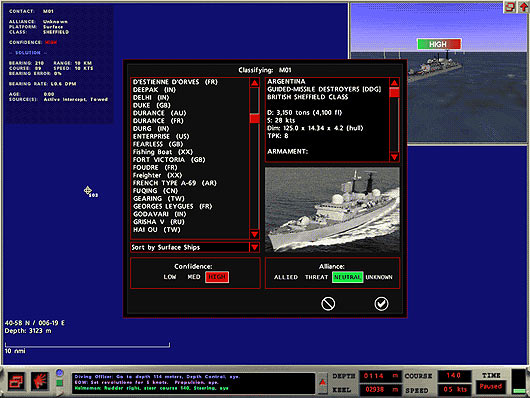
Task: Click the depth readout 0114 m
Action: coord(381,376)
